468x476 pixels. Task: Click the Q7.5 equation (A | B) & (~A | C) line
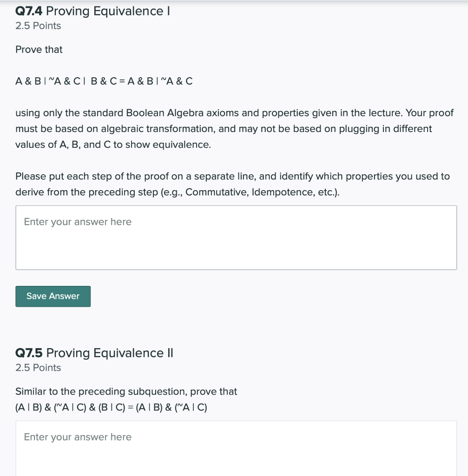(x=112, y=407)
